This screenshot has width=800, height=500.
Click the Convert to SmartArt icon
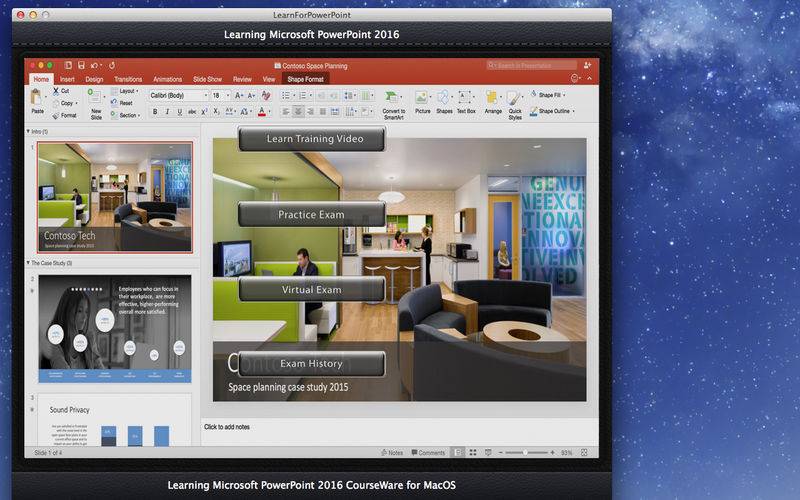392,97
